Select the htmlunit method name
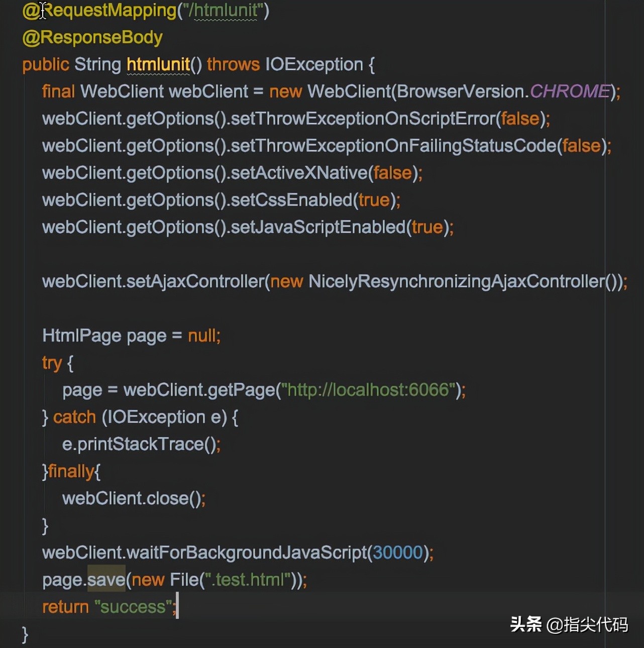The height and width of the screenshot is (648, 644). click(158, 64)
